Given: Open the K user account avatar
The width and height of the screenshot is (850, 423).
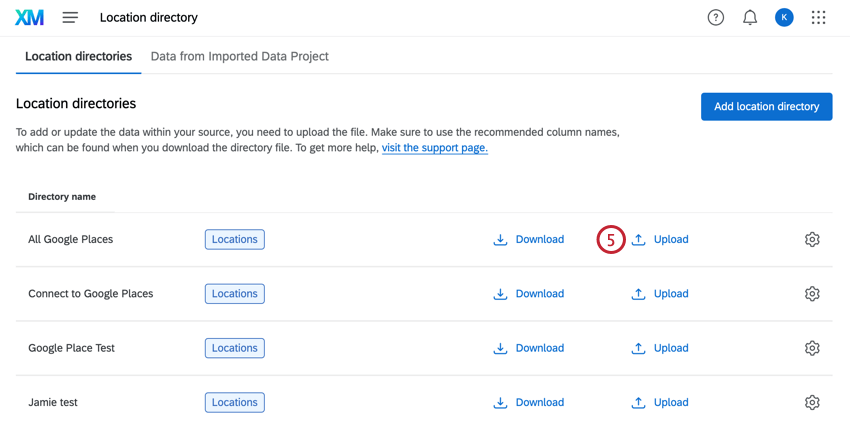Looking at the screenshot, I should [784, 18].
